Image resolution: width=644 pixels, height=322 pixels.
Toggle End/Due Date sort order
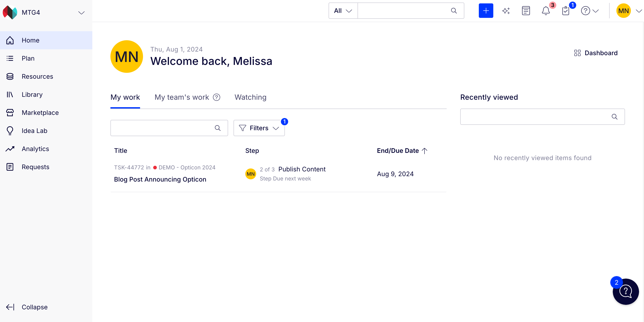click(402, 151)
